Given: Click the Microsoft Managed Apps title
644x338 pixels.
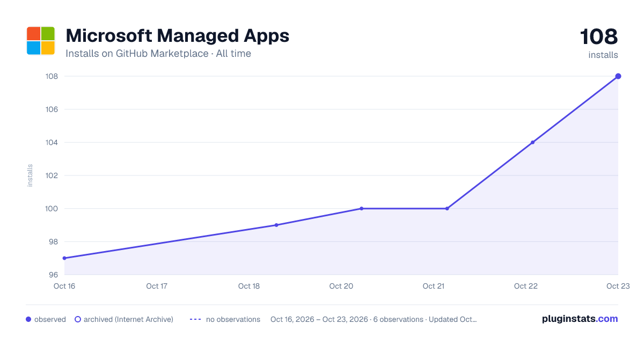Looking at the screenshot, I should click(177, 36).
